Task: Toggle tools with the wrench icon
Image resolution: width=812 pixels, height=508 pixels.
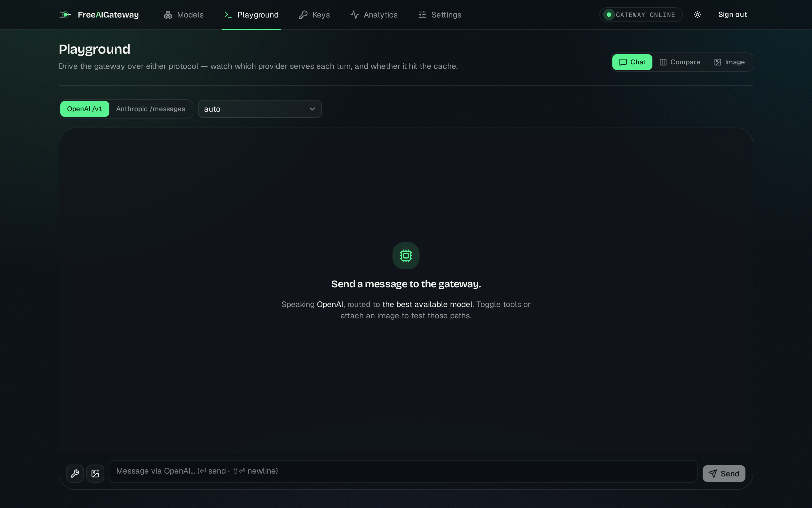Action: pyautogui.click(x=75, y=473)
